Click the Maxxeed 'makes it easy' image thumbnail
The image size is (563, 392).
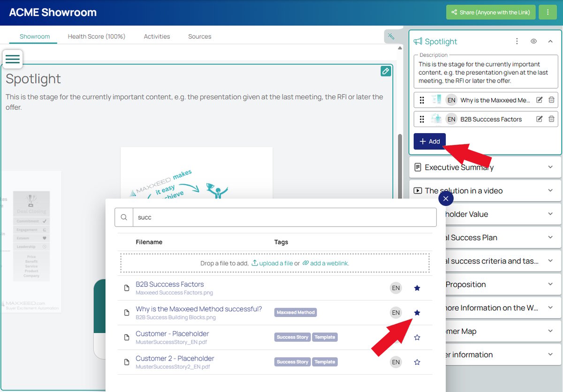pyautogui.click(x=197, y=173)
